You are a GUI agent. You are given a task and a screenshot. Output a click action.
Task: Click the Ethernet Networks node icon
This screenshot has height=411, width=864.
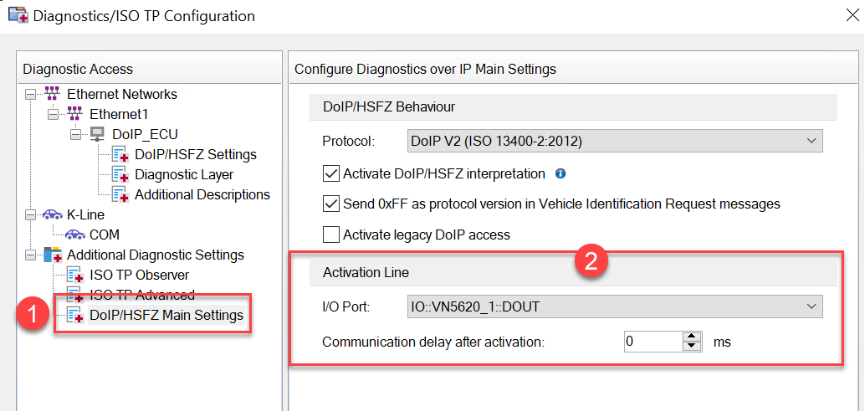click(53, 94)
